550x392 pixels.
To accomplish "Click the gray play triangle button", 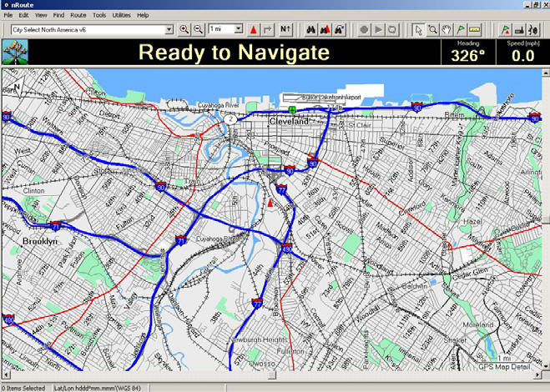I will [x=378, y=30].
